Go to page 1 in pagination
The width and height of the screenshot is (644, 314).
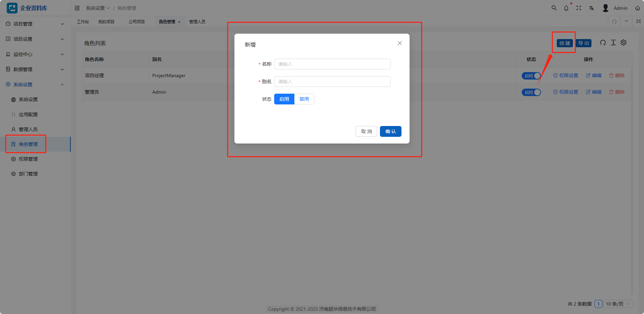pyautogui.click(x=599, y=304)
